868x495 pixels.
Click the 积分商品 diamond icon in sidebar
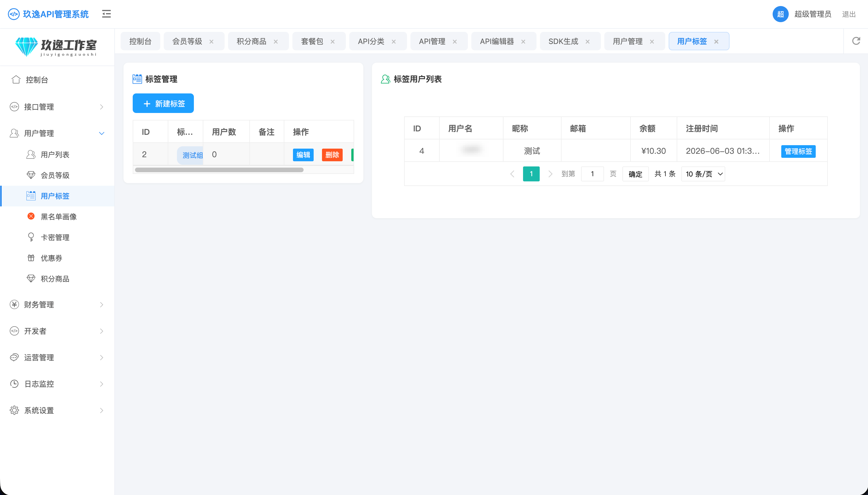coord(31,279)
